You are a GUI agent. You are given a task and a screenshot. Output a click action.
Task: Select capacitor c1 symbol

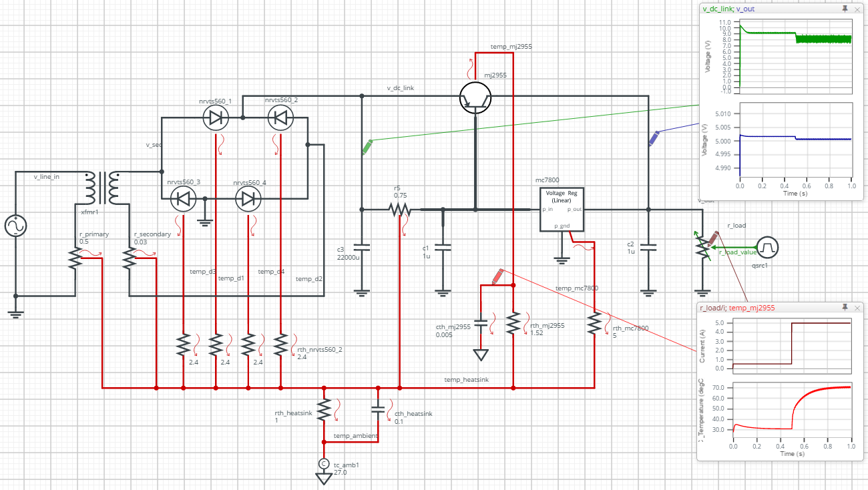(x=442, y=246)
